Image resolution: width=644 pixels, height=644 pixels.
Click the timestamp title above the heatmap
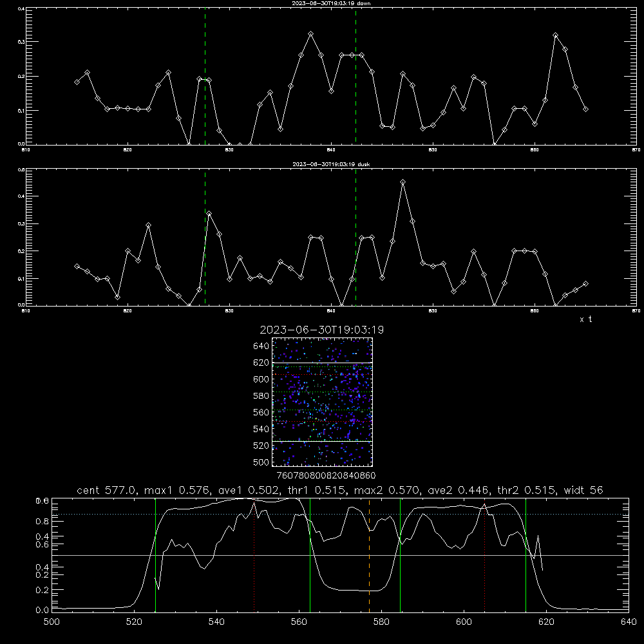point(321,330)
